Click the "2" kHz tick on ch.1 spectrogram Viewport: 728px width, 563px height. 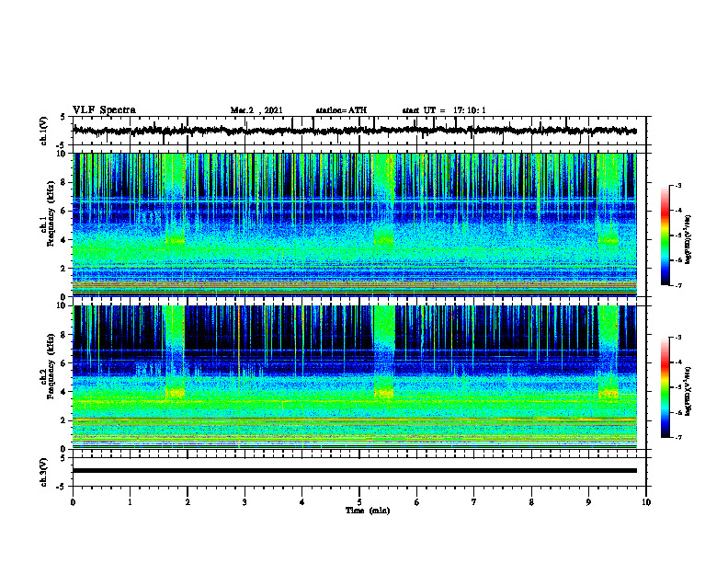point(64,269)
